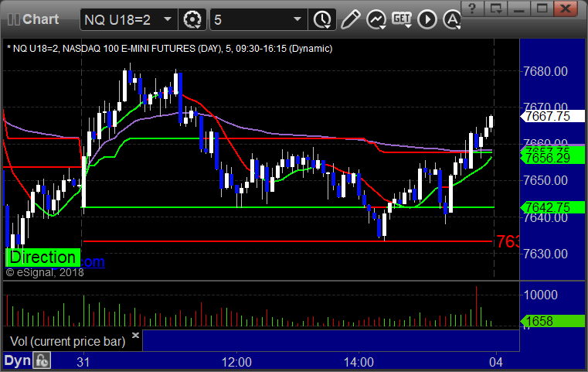Click the 7642.75 green price marker
The height and width of the screenshot is (372, 588).
coord(552,207)
